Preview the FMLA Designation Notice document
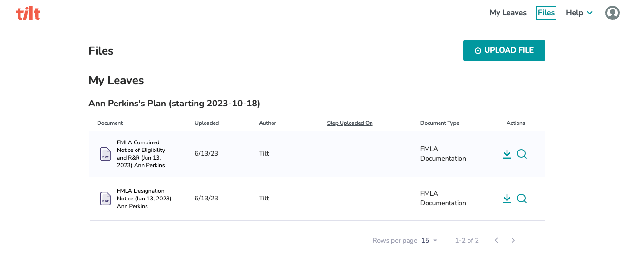 click(x=522, y=199)
